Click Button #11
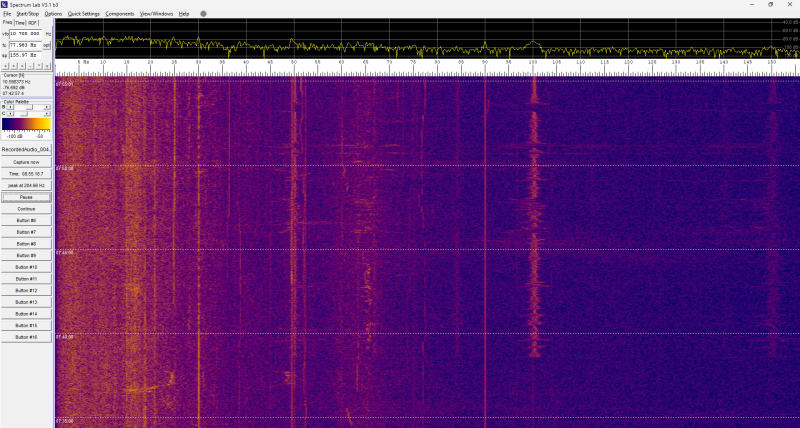This screenshot has width=800, height=428. [26, 279]
